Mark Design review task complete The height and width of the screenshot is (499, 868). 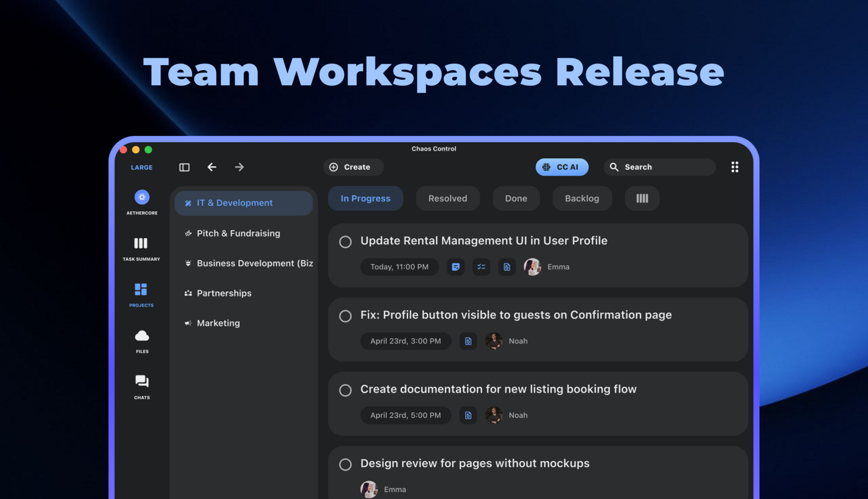[346, 464]
